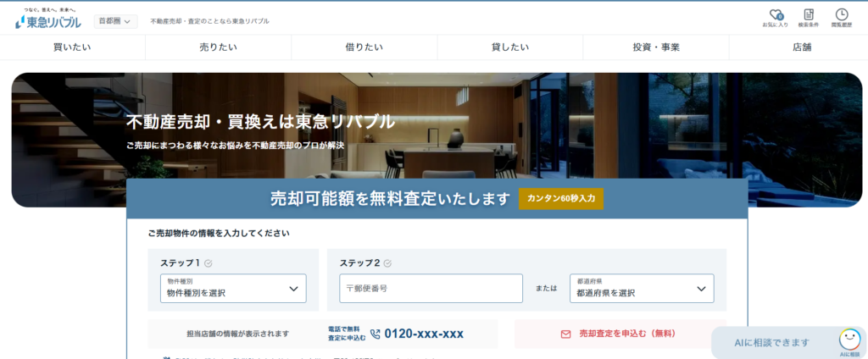Click the 不動産売却・買換えは東急リバブル headline
Image resolution: width=868 pixels, height=359 pixels.
click(x=261, y=122)
